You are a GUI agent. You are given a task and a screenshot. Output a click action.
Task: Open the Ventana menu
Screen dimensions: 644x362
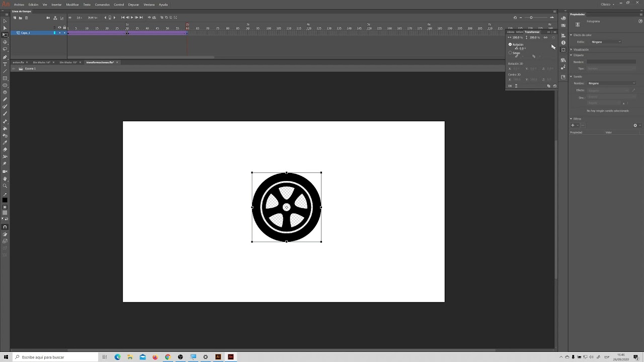coord(149,5)
